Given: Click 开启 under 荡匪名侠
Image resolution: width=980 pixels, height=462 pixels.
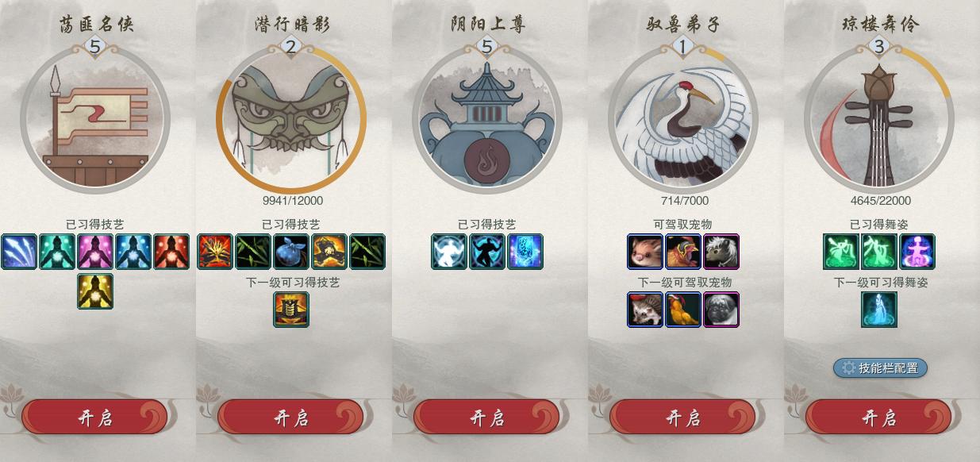Looking at the screenshot, I should [x=94, y=418].
